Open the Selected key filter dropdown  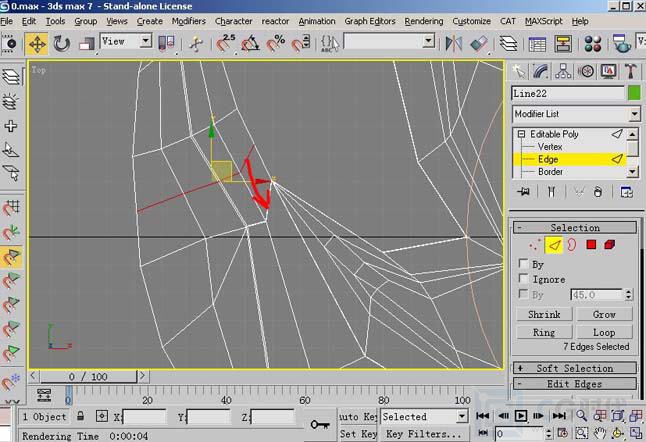424,416
